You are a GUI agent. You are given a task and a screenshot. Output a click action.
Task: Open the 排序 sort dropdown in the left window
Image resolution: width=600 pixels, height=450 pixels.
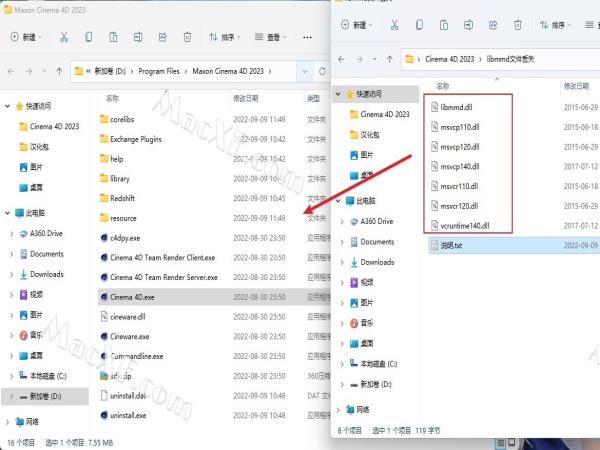coord(225,37)
